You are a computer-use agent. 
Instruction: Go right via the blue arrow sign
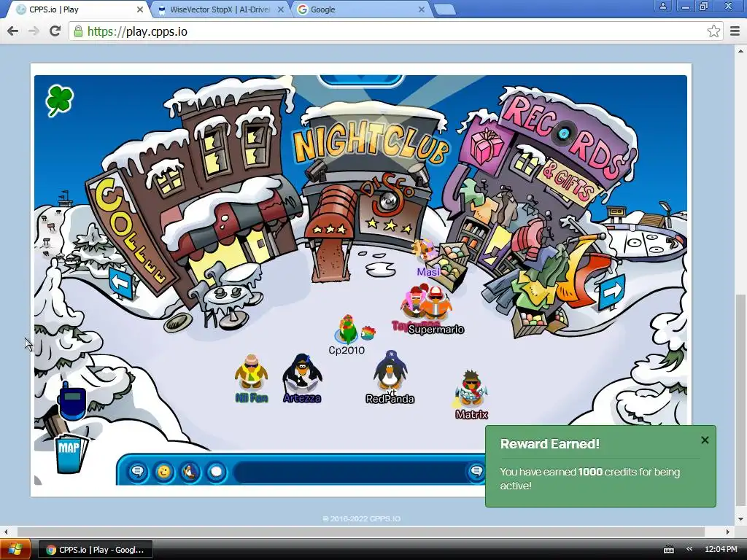point(612,291)
